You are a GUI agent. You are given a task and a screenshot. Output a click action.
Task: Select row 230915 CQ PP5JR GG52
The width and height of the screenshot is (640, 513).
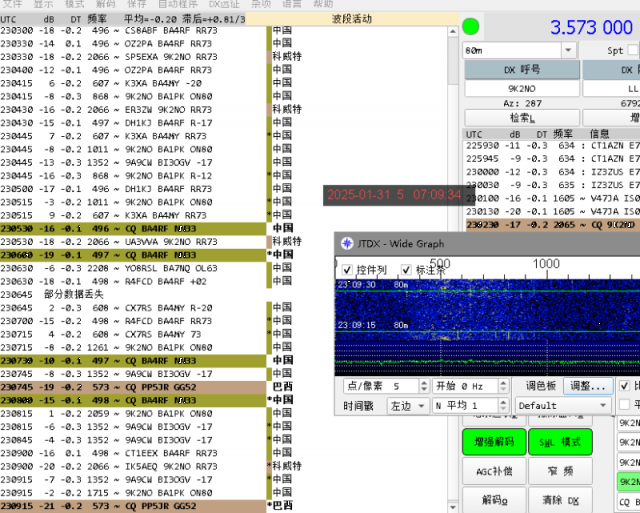(133, 506)
